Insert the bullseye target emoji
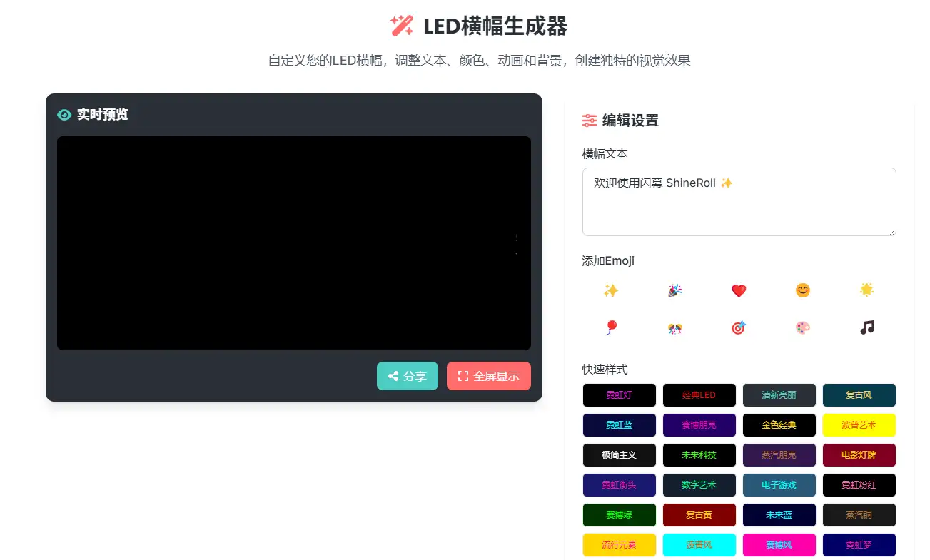 point(739,327)
